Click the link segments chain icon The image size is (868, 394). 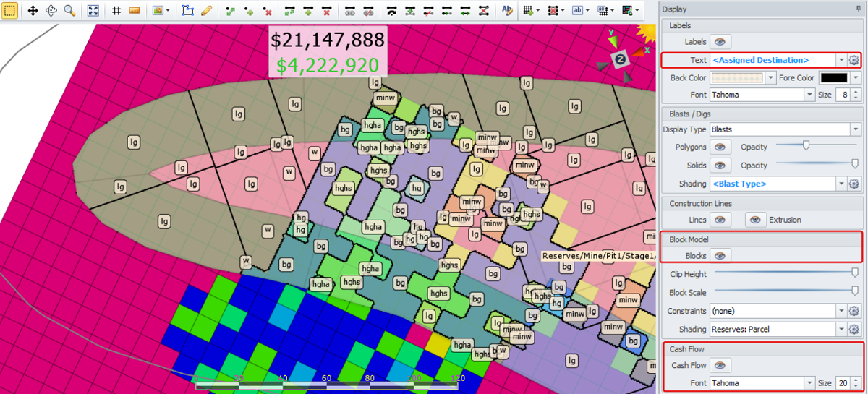coord(349,10)
